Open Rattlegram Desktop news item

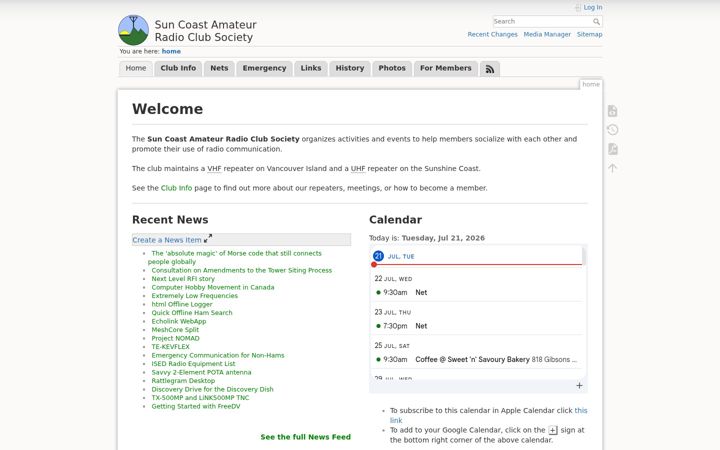coord(183,381)
